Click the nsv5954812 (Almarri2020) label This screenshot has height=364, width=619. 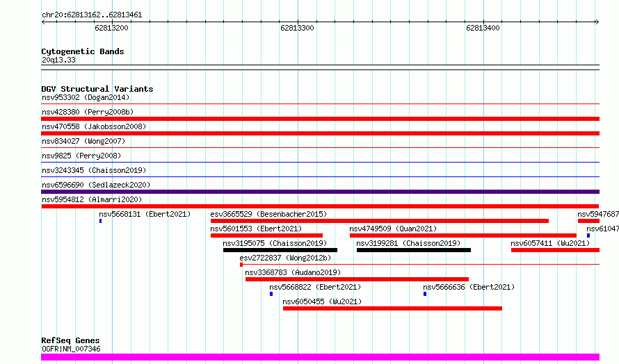[x=92, y=199]
